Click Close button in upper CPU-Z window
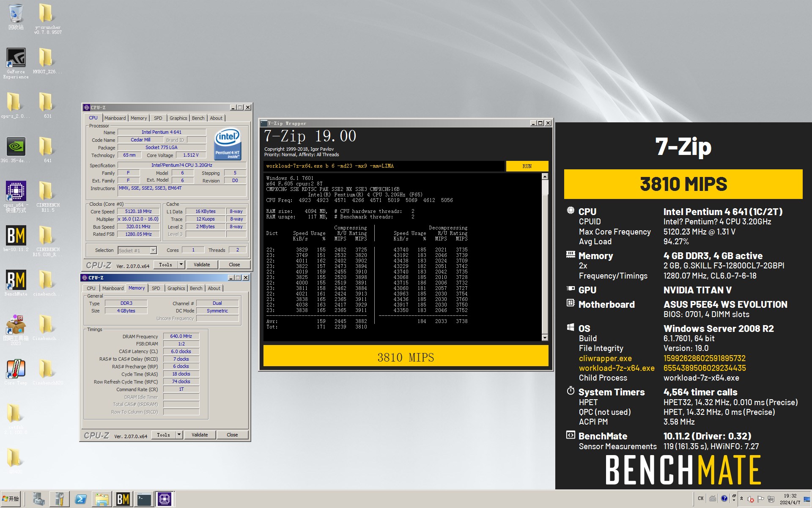This screenshot has height=508, width=812. (x=234, y=265)
